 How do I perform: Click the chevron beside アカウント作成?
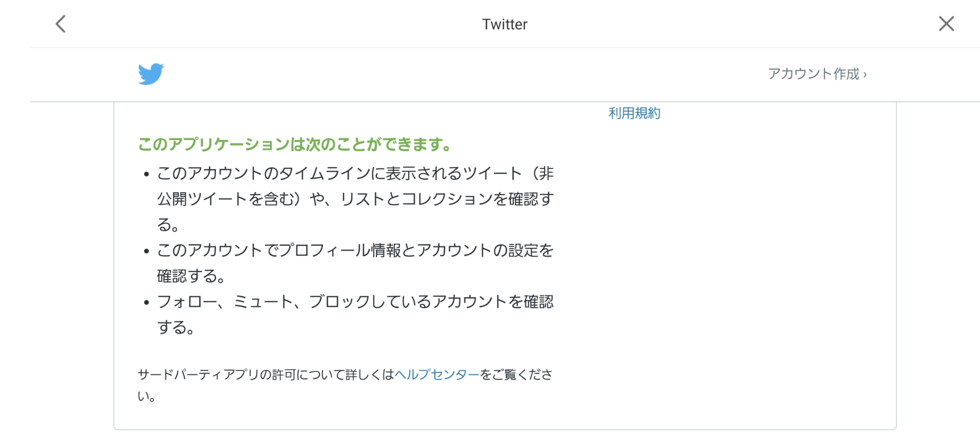(864, 75)
